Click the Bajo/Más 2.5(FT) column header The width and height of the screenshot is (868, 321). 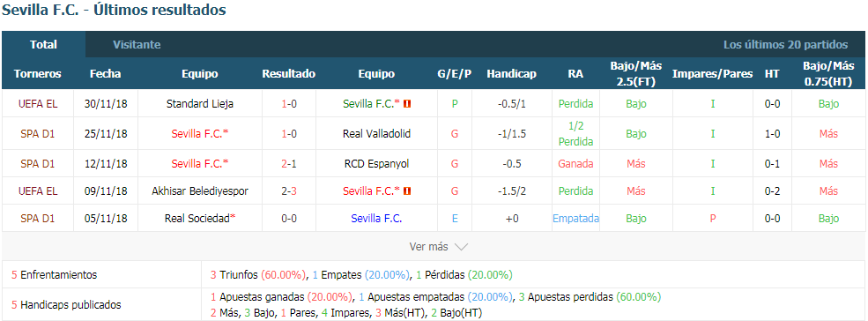pos(636,74)
